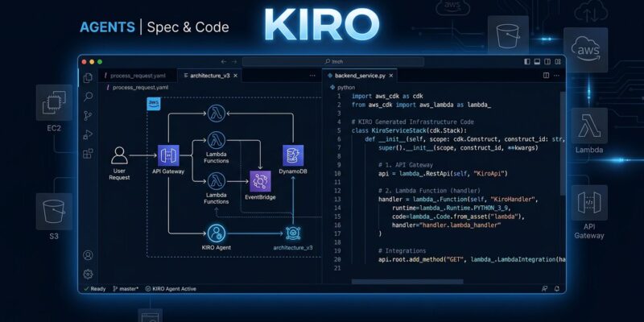This screenshot has width=644, height=322.
Task: Click the AWS logo badge in diagram
Action: (x=154, y=104)
